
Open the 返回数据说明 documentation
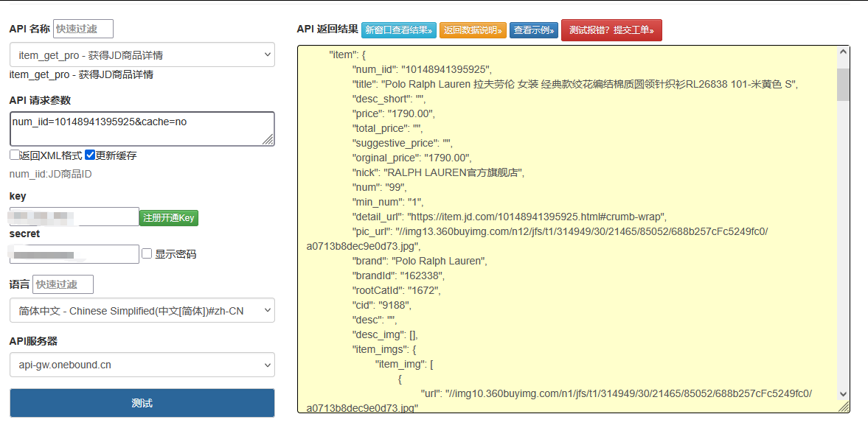click(x=471, y=32)
